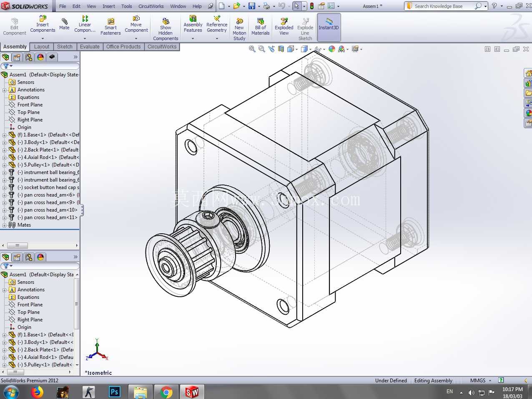Select the Mate tool
The image size is (532, 399).
64,24
